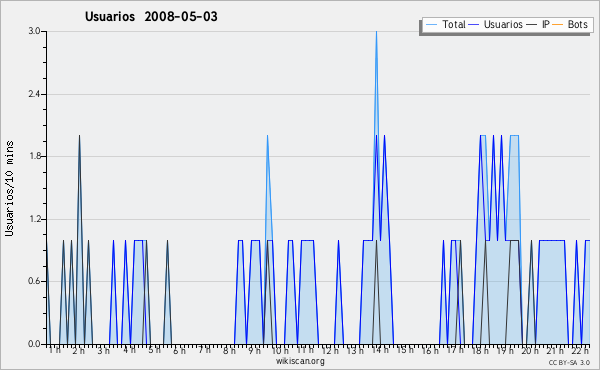Image resolution: width=600 pixels, height=370 pixels.
Task: Click the light blue peak after 9 h
Action: click(267, 136)
